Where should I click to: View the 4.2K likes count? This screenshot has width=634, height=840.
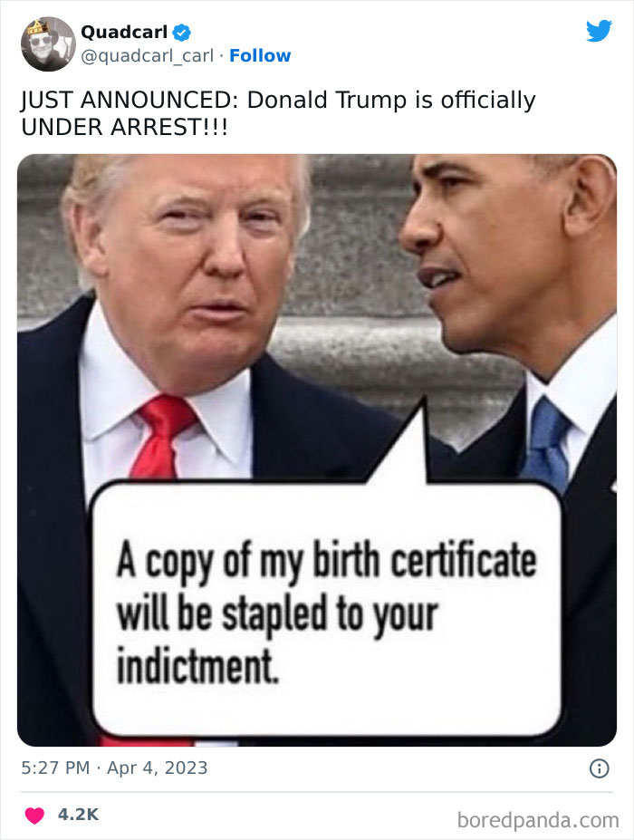(x=78, y=815)
